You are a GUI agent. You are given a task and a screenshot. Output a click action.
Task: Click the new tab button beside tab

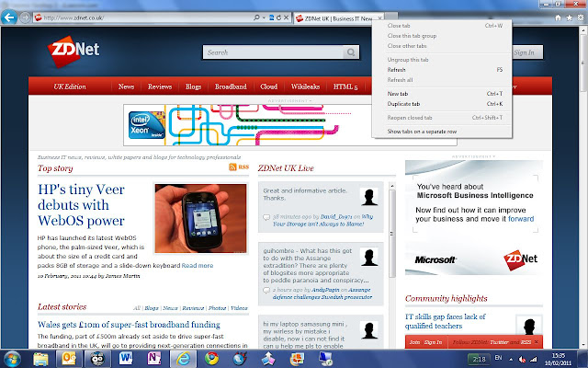[390, 17]
